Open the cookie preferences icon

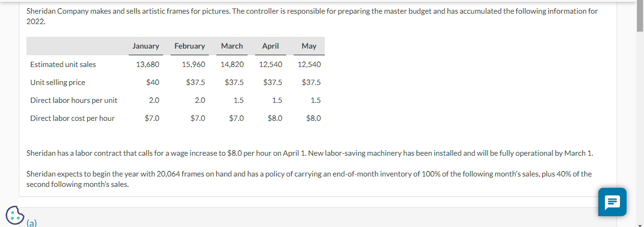point(14,216)
